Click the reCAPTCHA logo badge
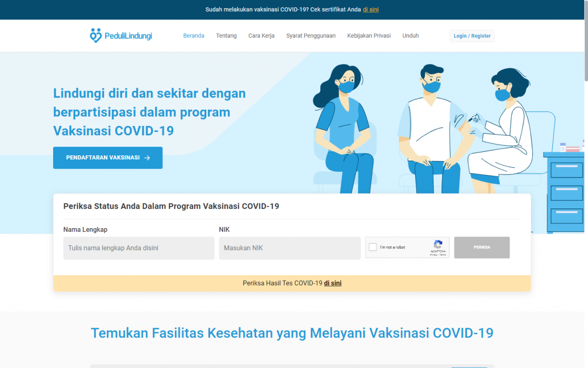The image size is (588, 368). 437,243
